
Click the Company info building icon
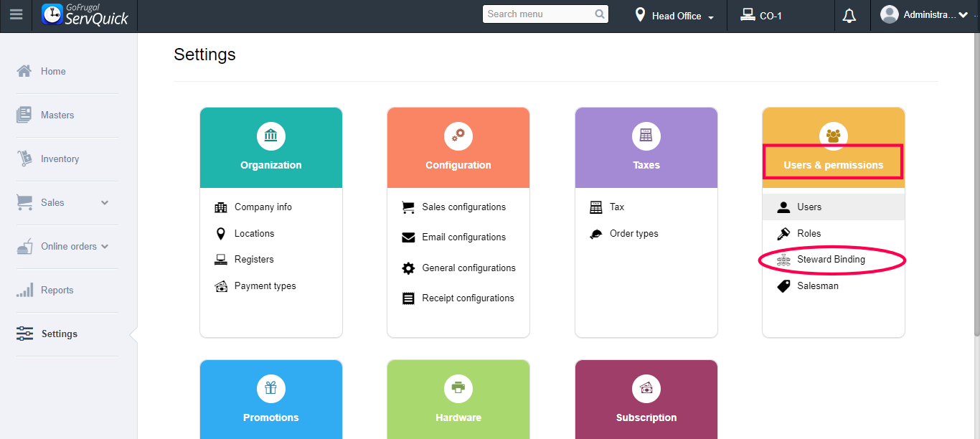tap(221, 207)
